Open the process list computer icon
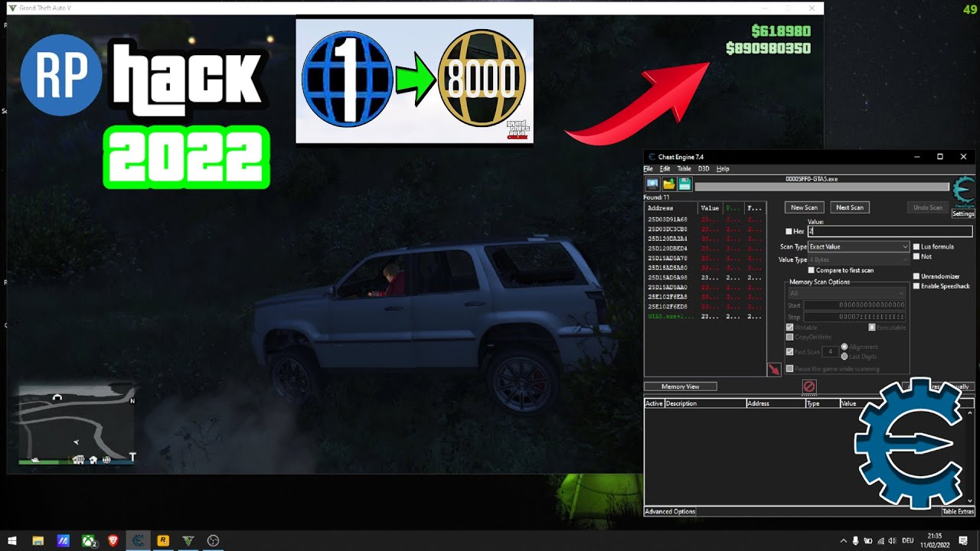980x551 pixels. coord(652,184)
